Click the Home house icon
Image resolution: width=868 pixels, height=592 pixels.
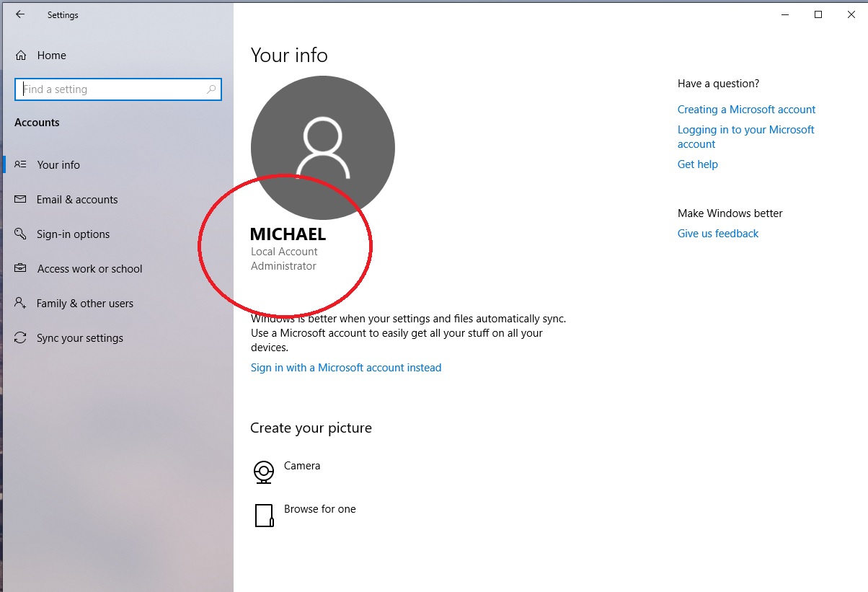click(x=21, y=56)
